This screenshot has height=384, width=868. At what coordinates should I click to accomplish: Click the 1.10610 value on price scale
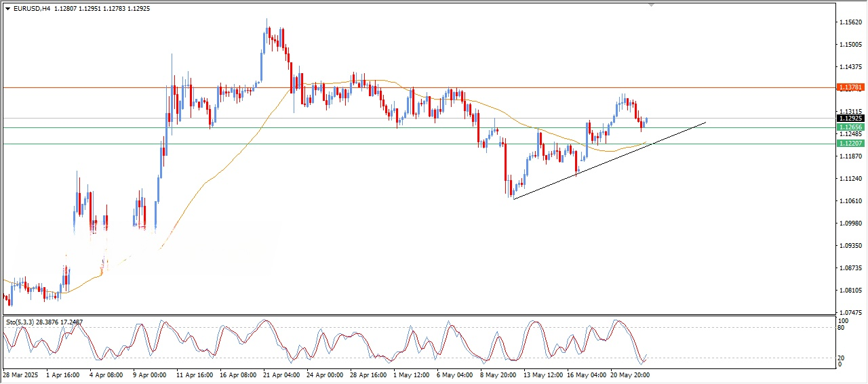[x=850, y=201]
